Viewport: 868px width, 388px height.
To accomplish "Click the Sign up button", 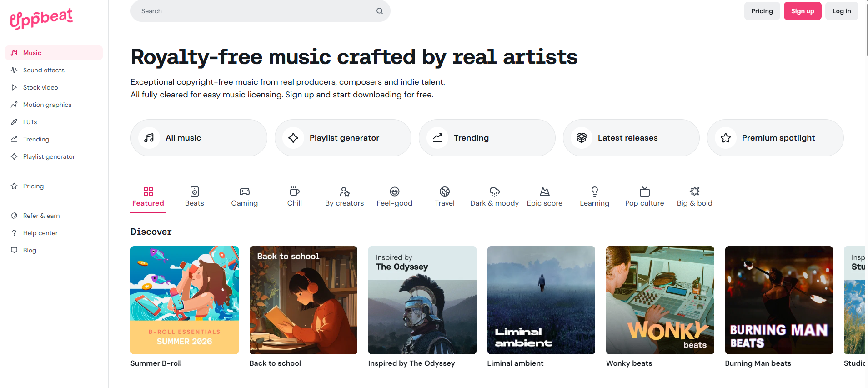I will tap(803, 11).
